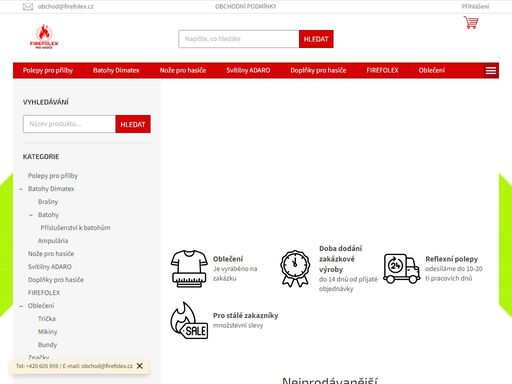Select Brašny sidebar subcategory
The width and height of the screenshot is (512, 384).
click(48, 202)
